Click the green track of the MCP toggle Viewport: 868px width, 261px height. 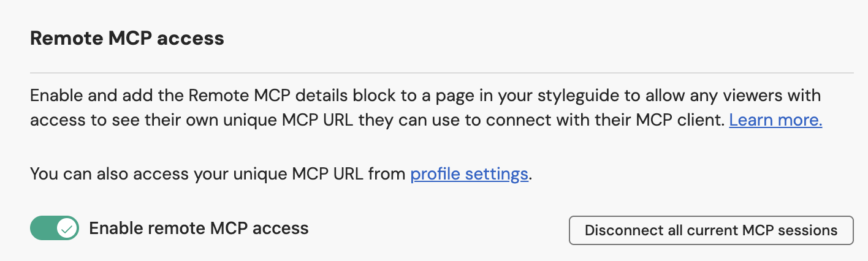click(x=42, y=229)
